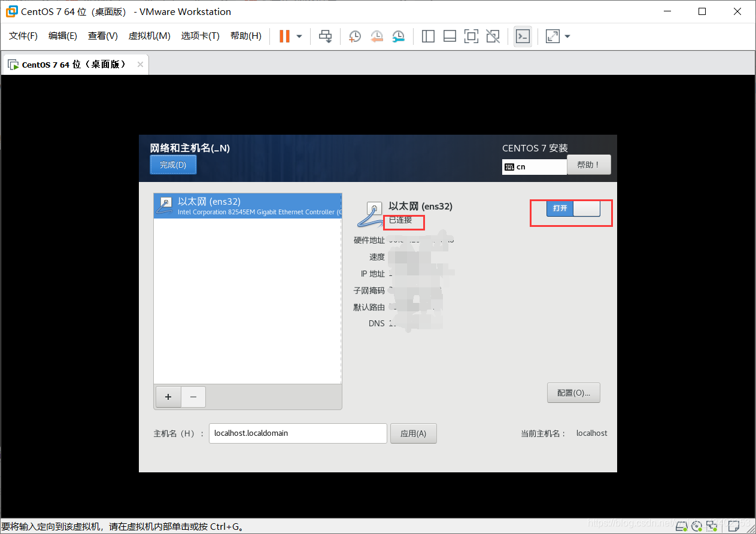This screenshot has width=756, height=534.
Task: Open the snapshot manager icon
Action: pos(398,37)
